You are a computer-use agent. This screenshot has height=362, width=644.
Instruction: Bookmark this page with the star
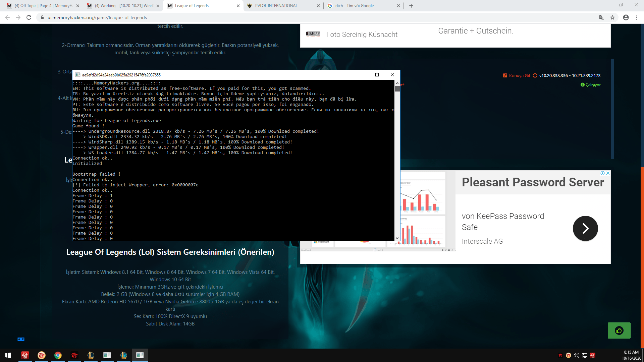click(612, 17)
